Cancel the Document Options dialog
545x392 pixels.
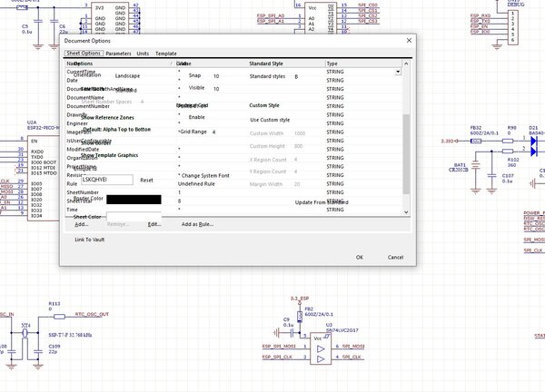pos(395,258)
